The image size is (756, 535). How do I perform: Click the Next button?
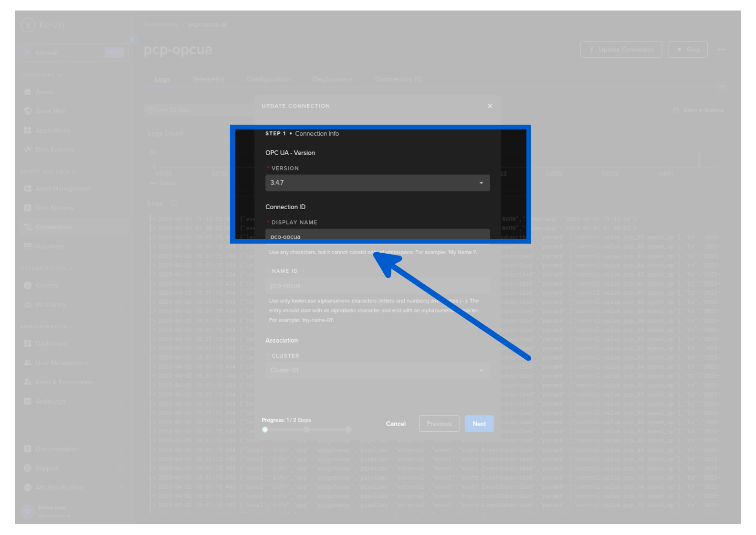click(x=479, y=424)
